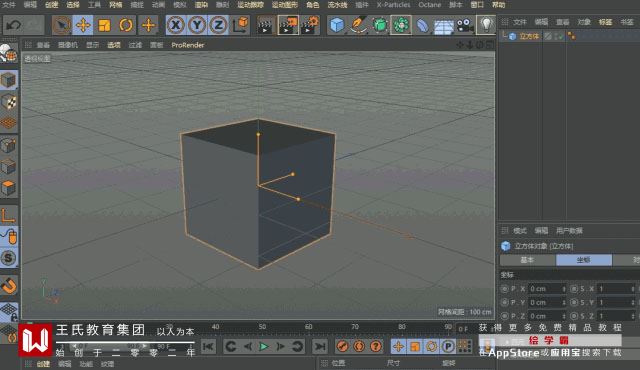Play the animation forward
This screenshot has width=640, height=370.
264,346
